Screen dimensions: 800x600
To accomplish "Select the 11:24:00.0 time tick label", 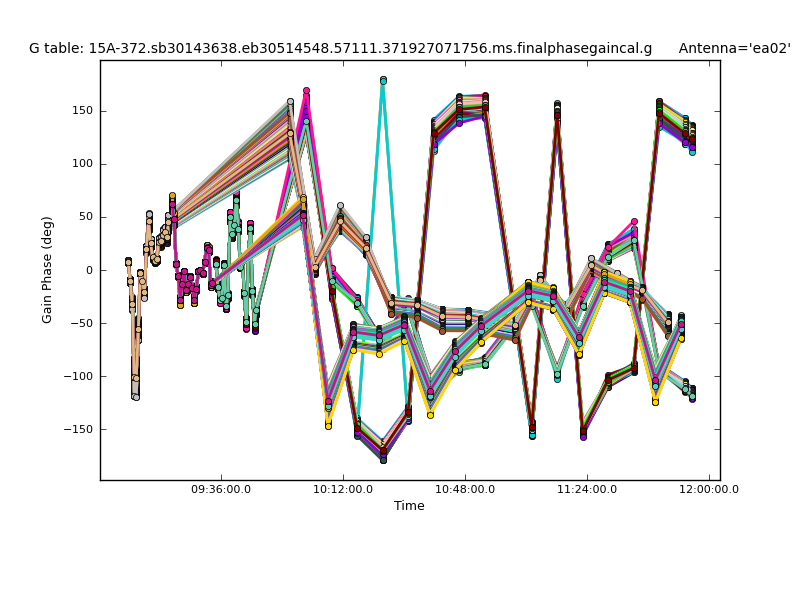I will click(x=587, y=489).
